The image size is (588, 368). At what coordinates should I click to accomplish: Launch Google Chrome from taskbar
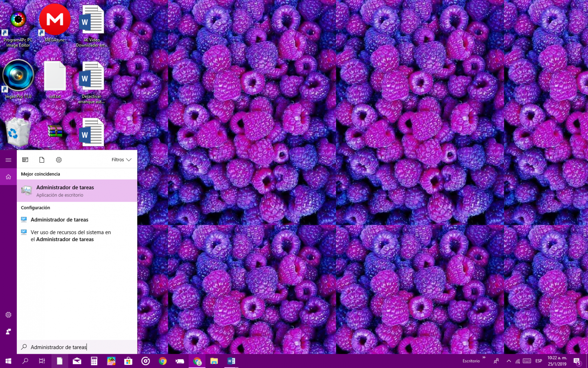(163, 361)
